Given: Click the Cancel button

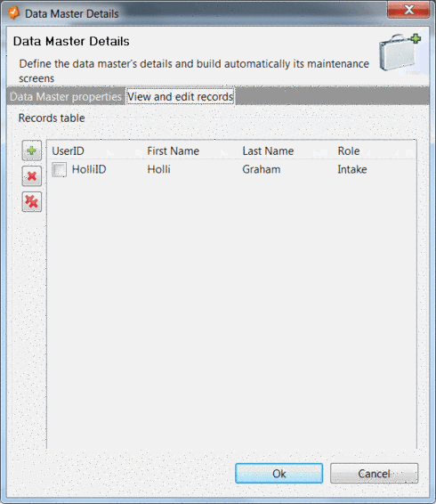Looking at the screenshot, I should pos(375,473).
